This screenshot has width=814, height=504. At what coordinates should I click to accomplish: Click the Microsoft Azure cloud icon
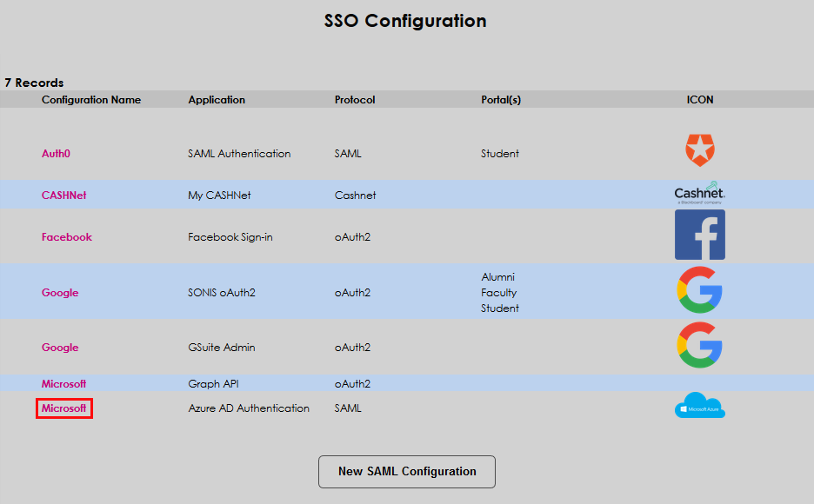tap(699, 406)
